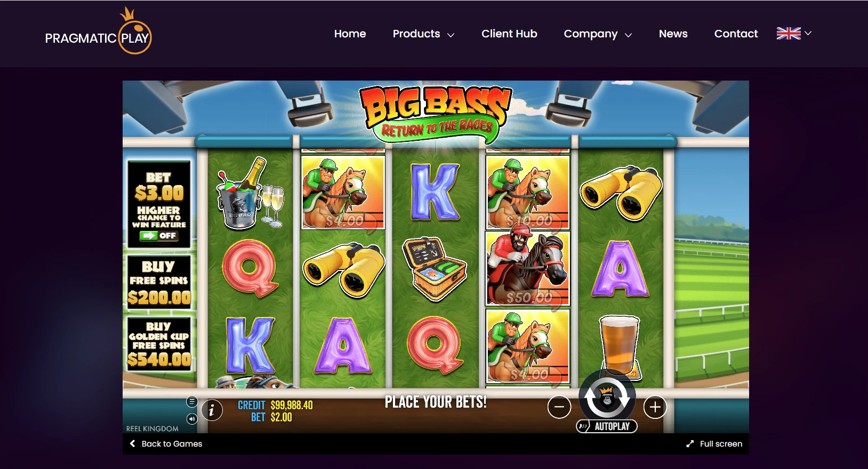Expand the Products dropdown menu
Viewport: 868px width, 469px height.
click(423, 34)
